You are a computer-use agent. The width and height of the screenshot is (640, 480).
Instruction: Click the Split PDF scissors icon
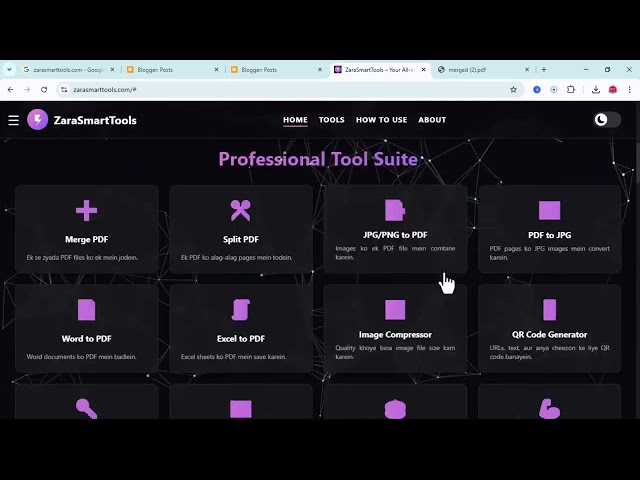(x=241, y=211)
